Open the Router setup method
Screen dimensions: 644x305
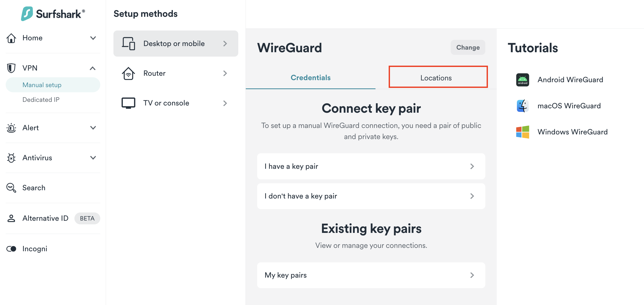[175, 73]
